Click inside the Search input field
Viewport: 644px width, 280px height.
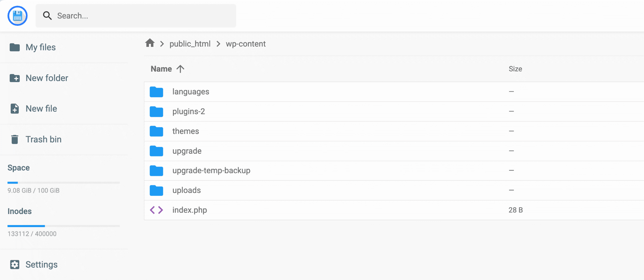(136, 16)
